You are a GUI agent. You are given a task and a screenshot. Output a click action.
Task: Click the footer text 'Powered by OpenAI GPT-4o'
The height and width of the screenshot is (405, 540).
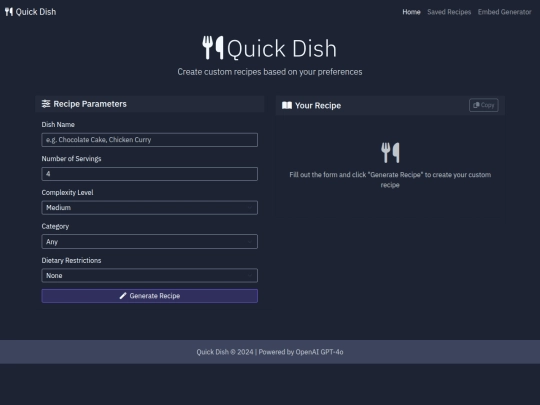tap(301, 352)
